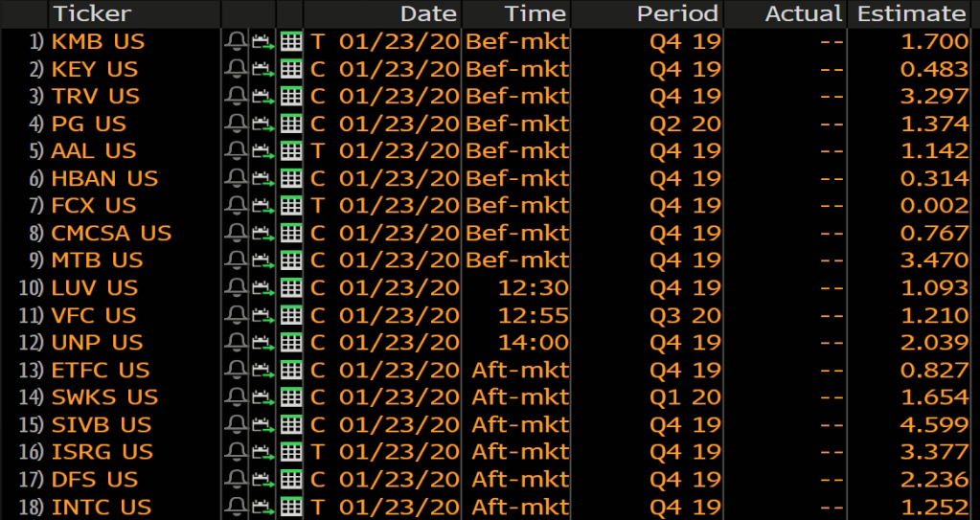Image resolution: width=980 pixels, height=520 pixels.
Task: Open the grid icon for SIVB US
Action: tap(290, 424)
